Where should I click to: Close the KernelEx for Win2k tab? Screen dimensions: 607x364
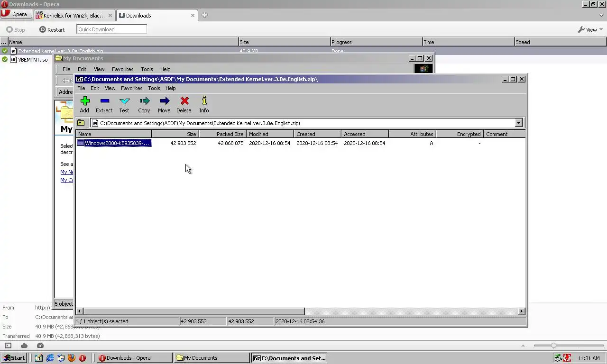coord(110,15)
